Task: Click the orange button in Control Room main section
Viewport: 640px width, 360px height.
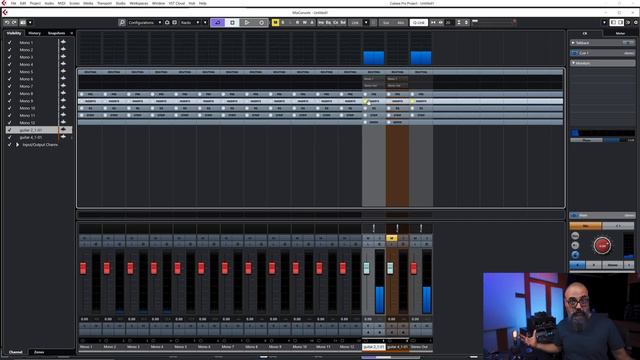Action: coord(585,226)
